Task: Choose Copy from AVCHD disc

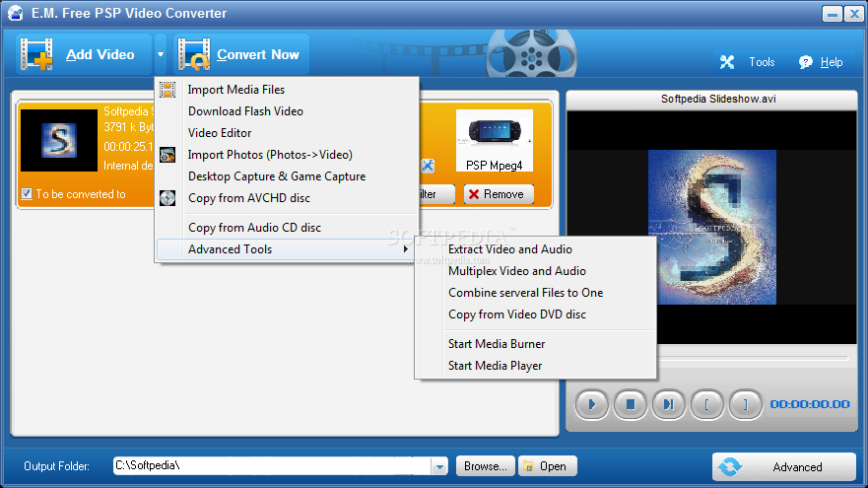Action: click(287, 198)
